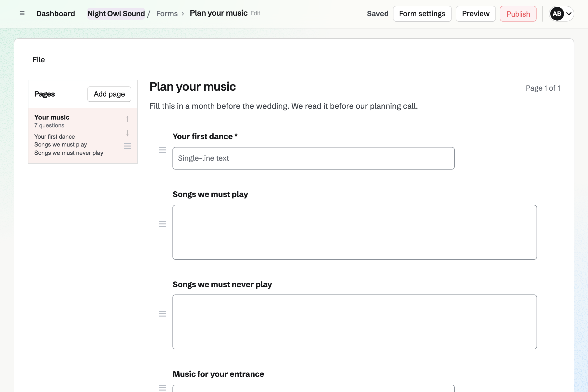Open Form settings
Image resolution: width=588 pixels, height=392 pixels.
(x=422, y=14)
